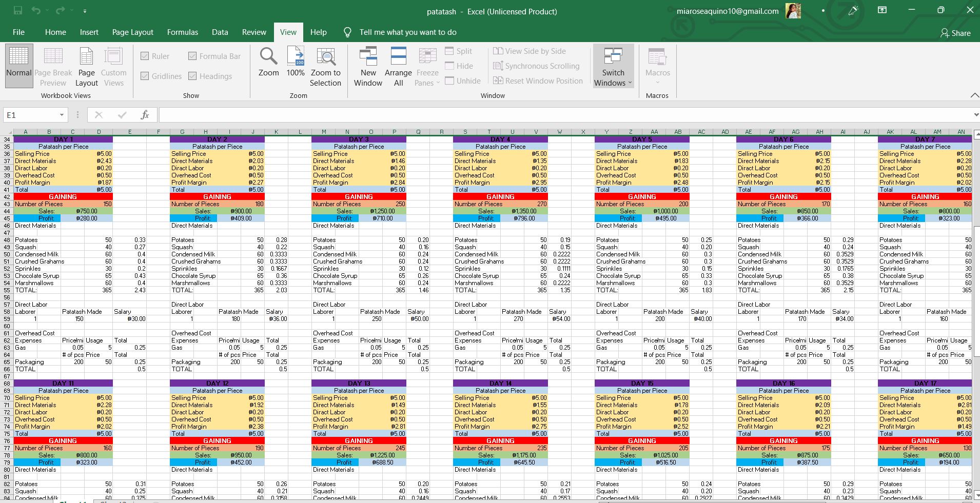
Task: Click the DAY 1 purple header cell
Action: [63, 139]
